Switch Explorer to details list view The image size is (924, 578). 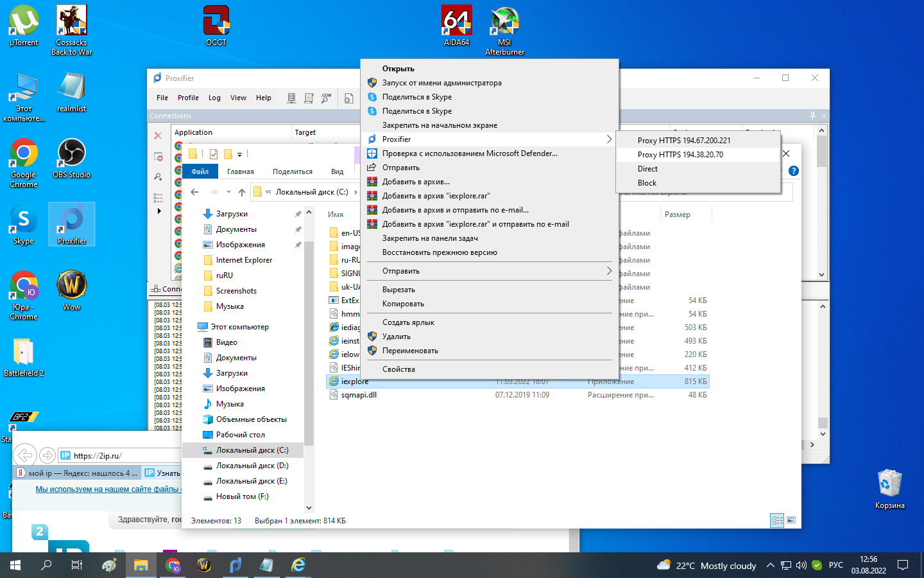777,520
